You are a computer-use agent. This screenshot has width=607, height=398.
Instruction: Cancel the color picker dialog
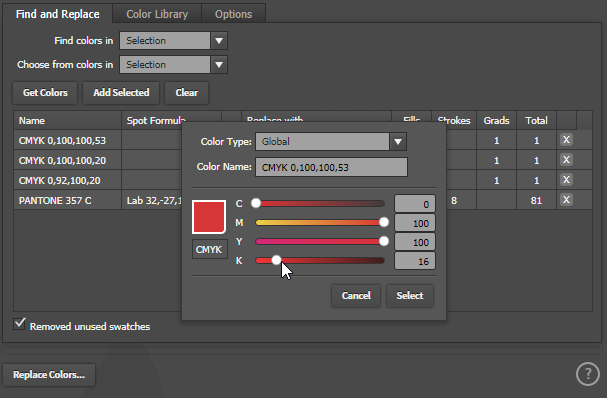[x=356, y=296]
